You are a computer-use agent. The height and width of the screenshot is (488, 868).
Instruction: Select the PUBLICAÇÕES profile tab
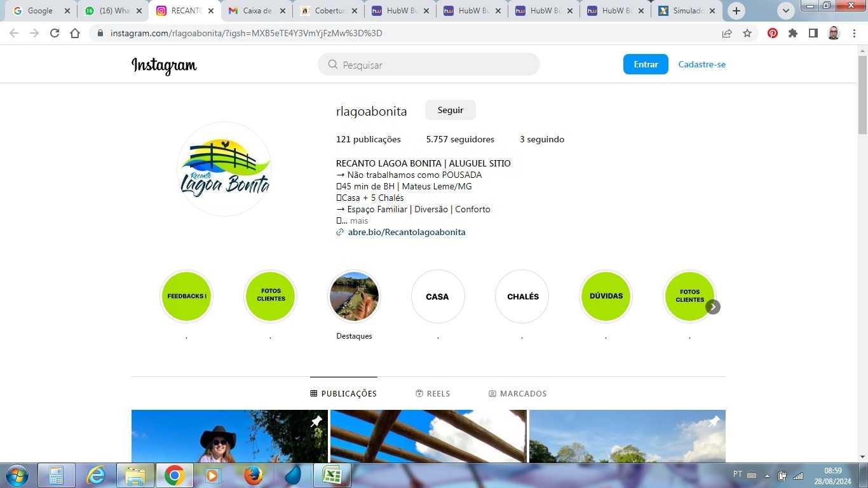pyautogui.click(x=344, y=394)
